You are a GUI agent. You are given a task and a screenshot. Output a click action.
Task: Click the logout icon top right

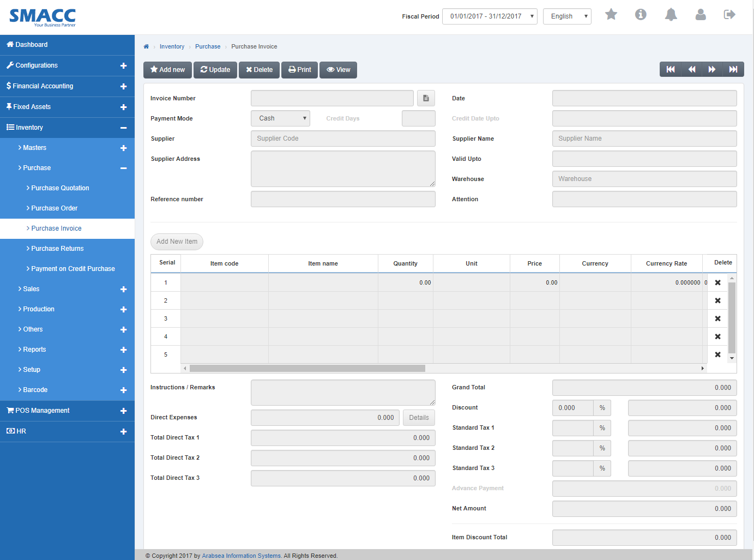[729, 15]
